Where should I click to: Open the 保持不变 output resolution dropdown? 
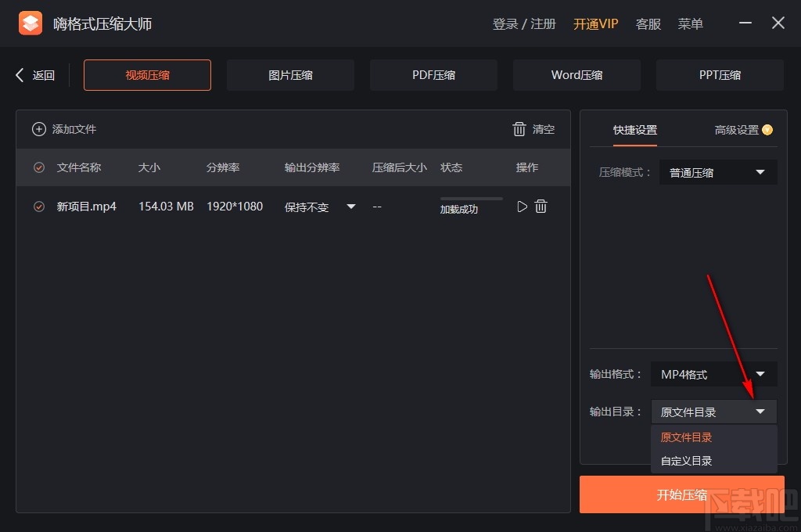[350, 206]
